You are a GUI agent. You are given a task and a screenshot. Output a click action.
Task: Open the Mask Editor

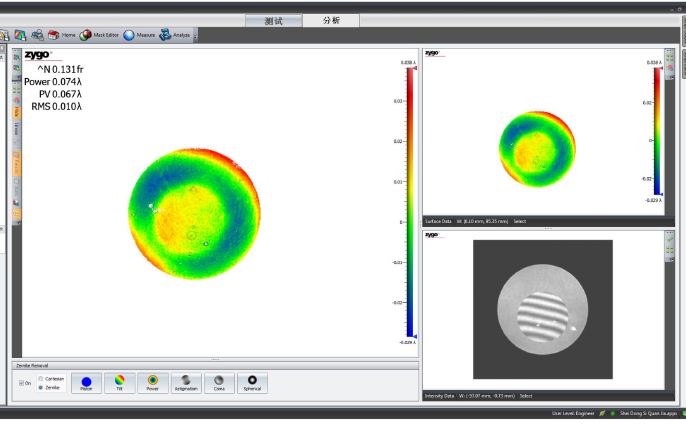(x=100, y=35)
